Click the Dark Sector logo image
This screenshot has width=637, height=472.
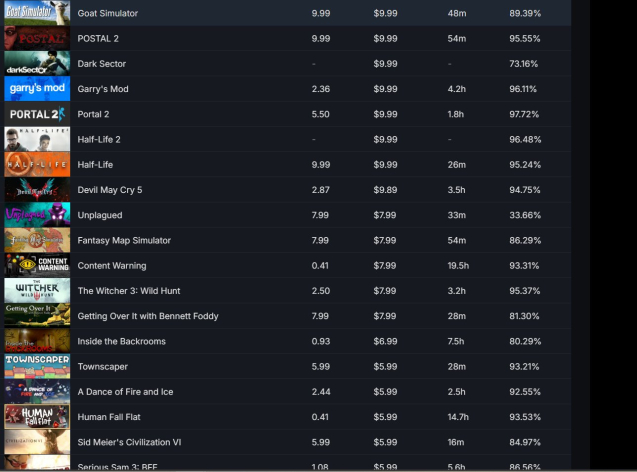[x=37, y=64]
